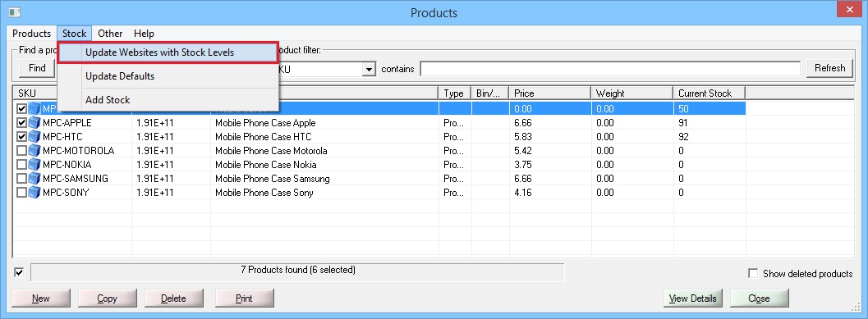Click '7 Products found (6 selected)' status text
The width and height of the screenshot is (868, 319).
(298, 271)
